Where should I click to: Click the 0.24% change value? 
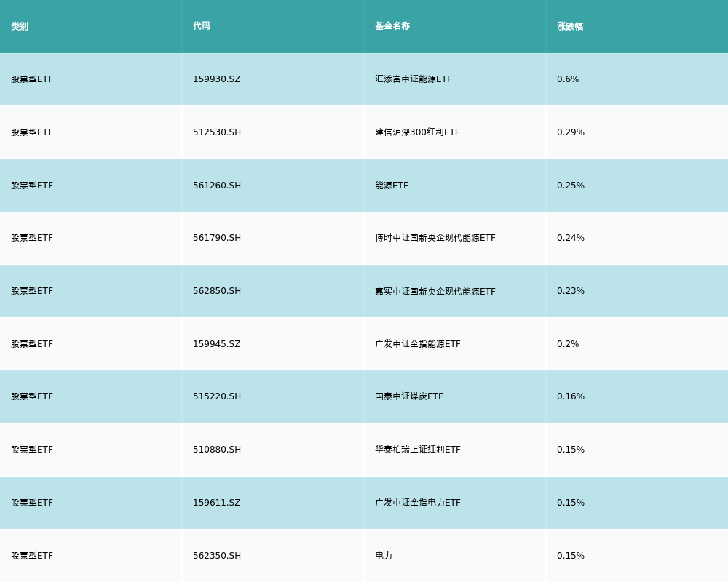tap(571, 238)
